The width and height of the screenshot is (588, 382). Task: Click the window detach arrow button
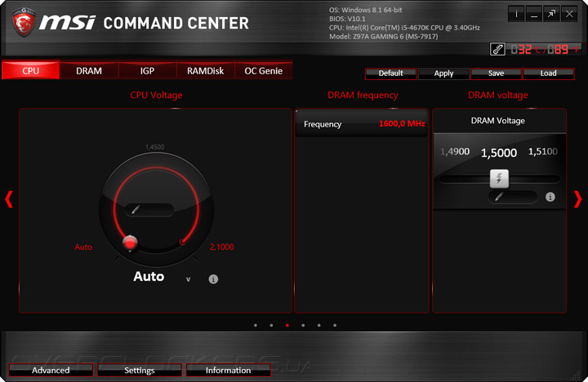[x=551, y=14]
